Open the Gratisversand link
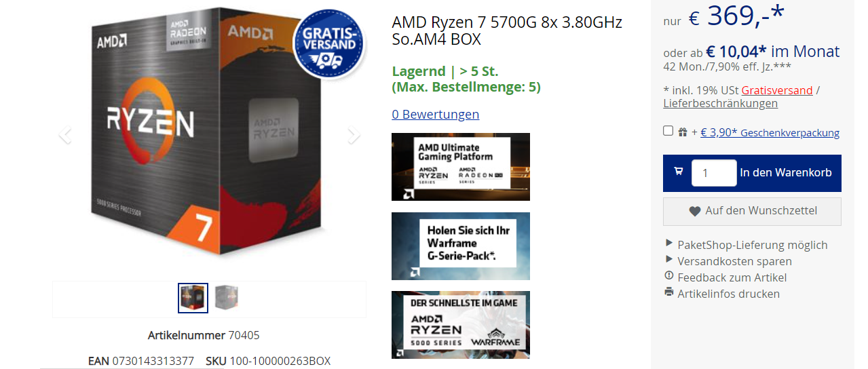Image resolution: width=868 pixels, height=369 pixels. (777, 90)
